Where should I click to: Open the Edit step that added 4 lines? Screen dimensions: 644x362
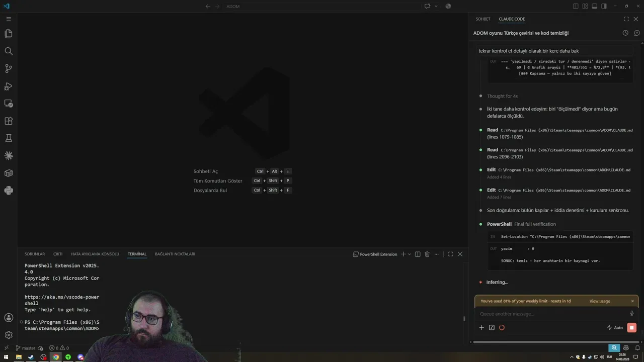tap(559, 173)
